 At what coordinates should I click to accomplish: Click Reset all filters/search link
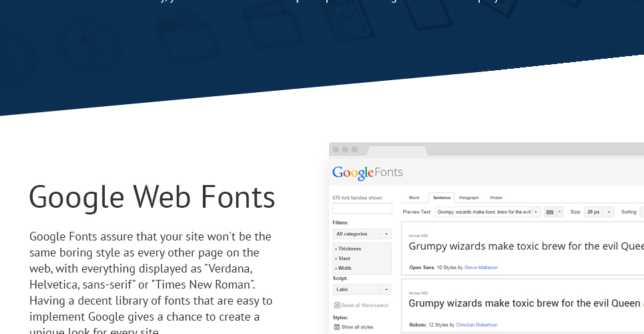(365, 305)
